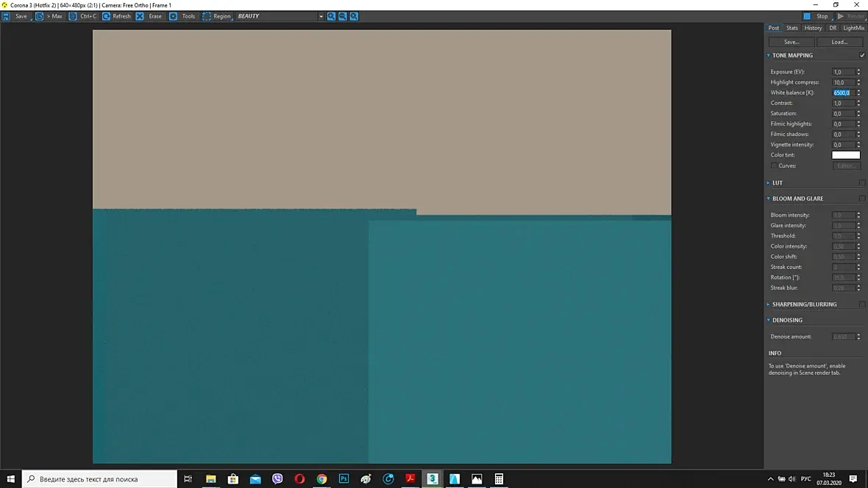Click the first zoom magnifier icon
The height and width of the screenshot is (488, 868).
coord(331,17)
